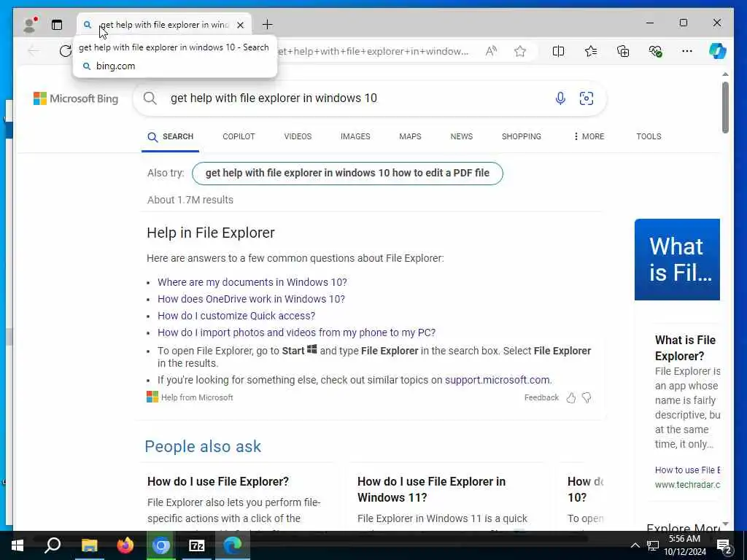Expand 'How do I use File Explorer?' card
This screenshot has width=747, height=560.
[218, 481]
